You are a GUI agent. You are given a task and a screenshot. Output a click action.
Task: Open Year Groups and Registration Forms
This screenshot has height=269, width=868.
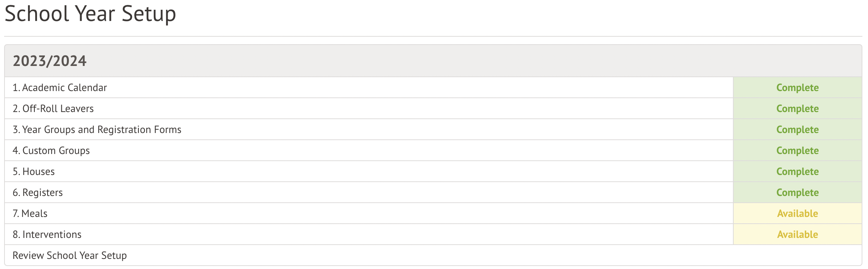97,130
